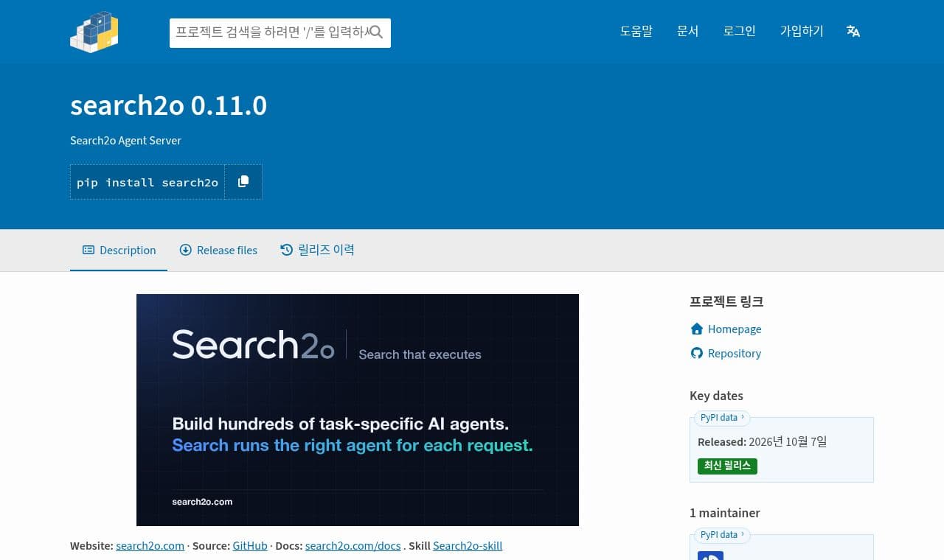The width and height of the screenshot is (944, 560).
Task: Open the GitHub source link
Action: pyautogui.click(x=250, y=546)
